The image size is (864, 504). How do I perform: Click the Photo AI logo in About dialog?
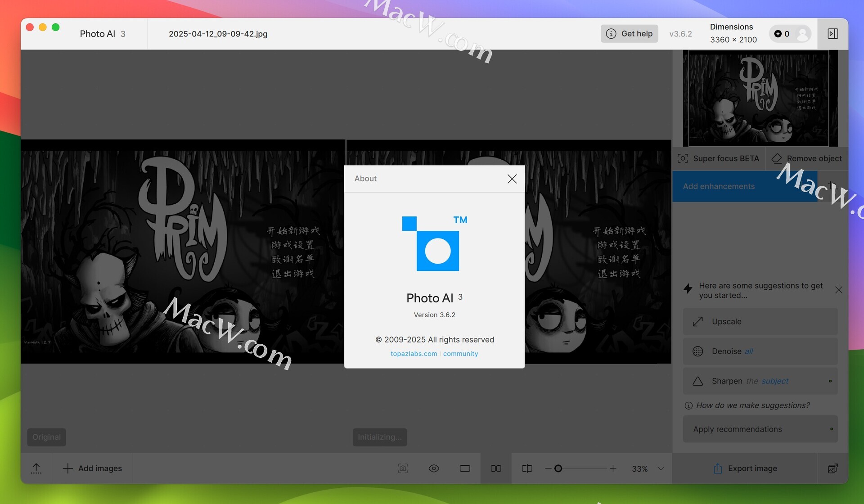pos(434,243)
